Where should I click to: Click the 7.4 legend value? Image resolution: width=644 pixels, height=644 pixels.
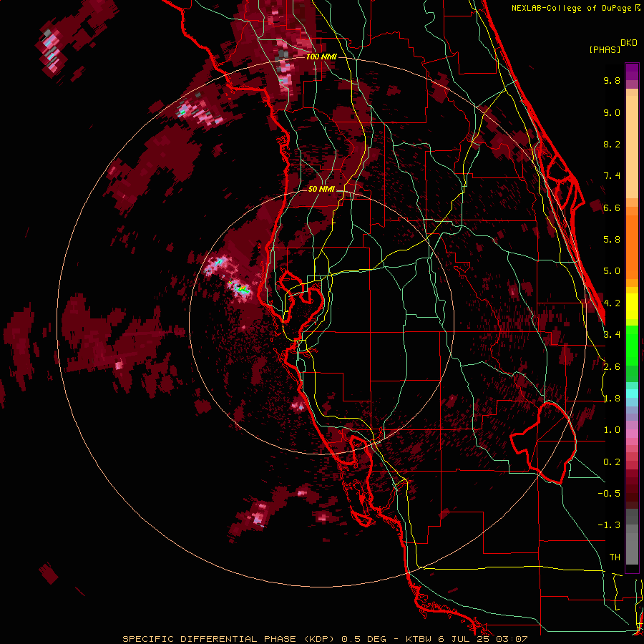pyautogui.click(x=612, y=176)
